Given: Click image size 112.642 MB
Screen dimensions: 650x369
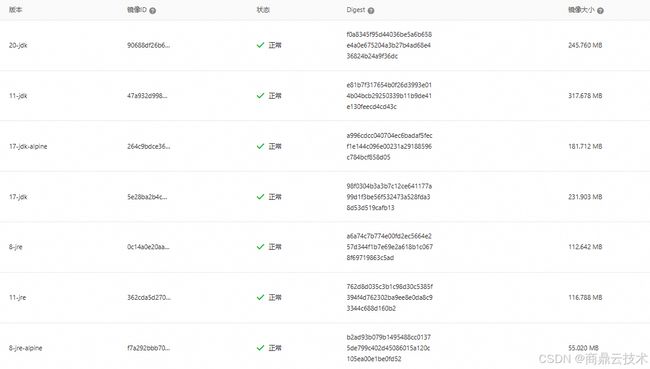Looking at the screenshot, I should tap(585, 247).
